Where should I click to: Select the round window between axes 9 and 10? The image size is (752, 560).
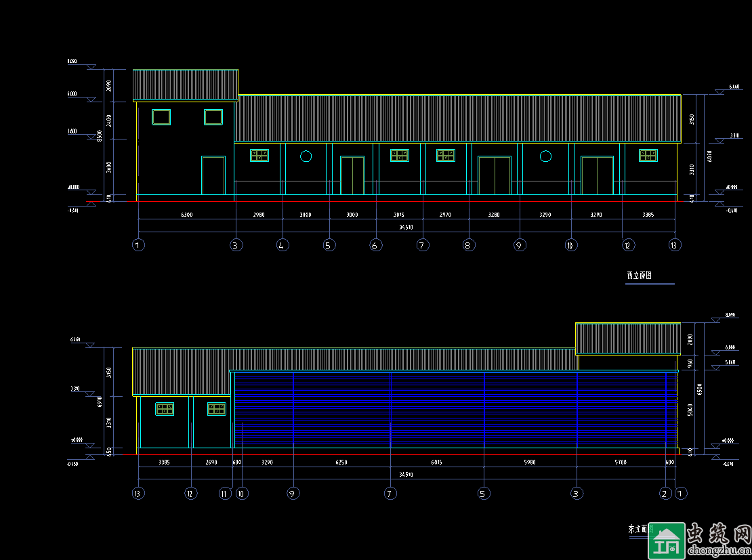[545, 156]
